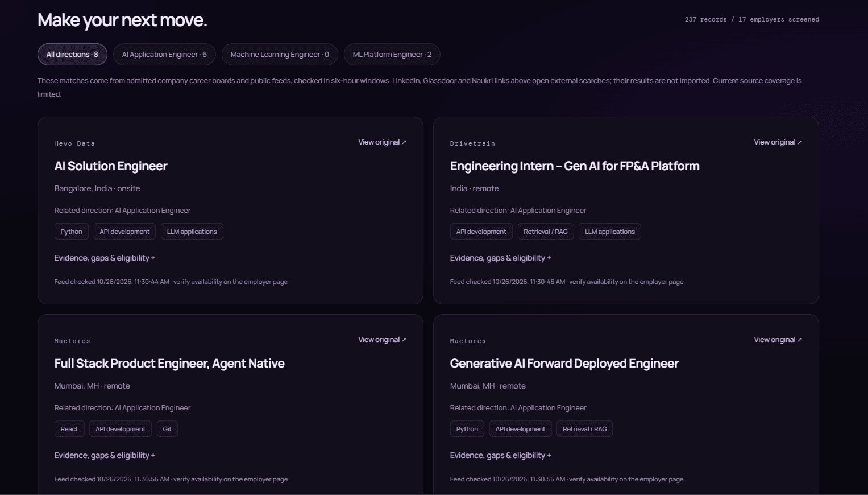Expand evidence and gaps for Engineering Intern
Viewport: 868px width, 495px height.
pos(500,258)
